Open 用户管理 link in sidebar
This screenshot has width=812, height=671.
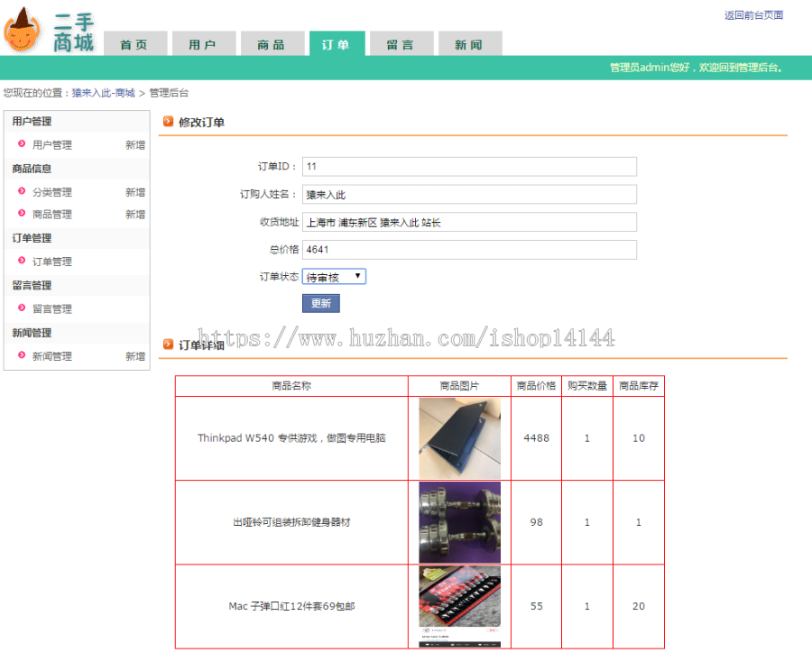[51, 145]
